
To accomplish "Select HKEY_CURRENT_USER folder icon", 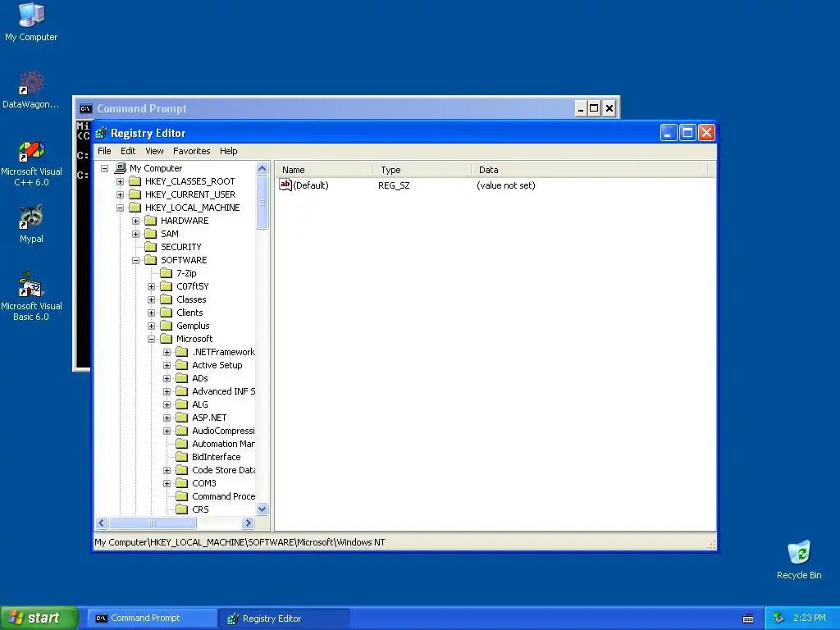I will click(135, 194).
